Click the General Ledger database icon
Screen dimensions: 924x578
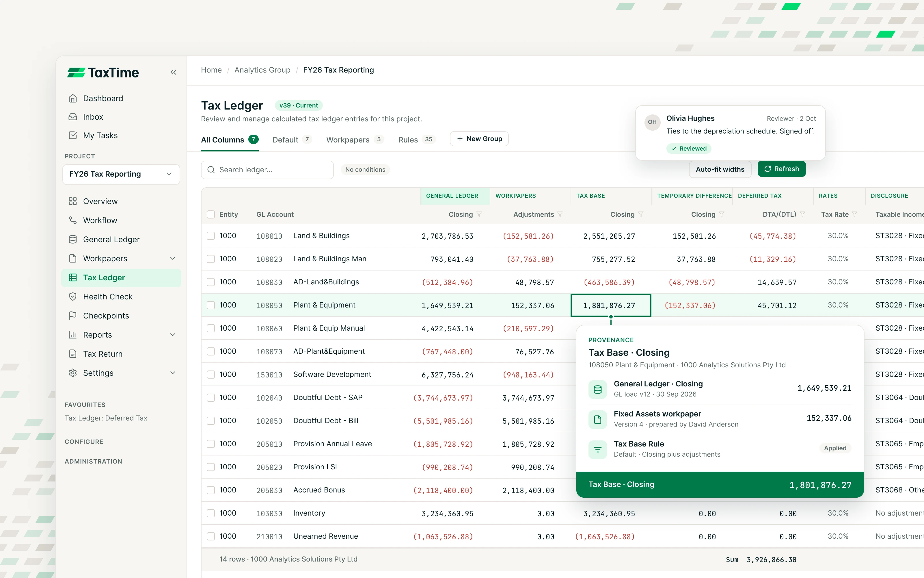coord(72,239)
